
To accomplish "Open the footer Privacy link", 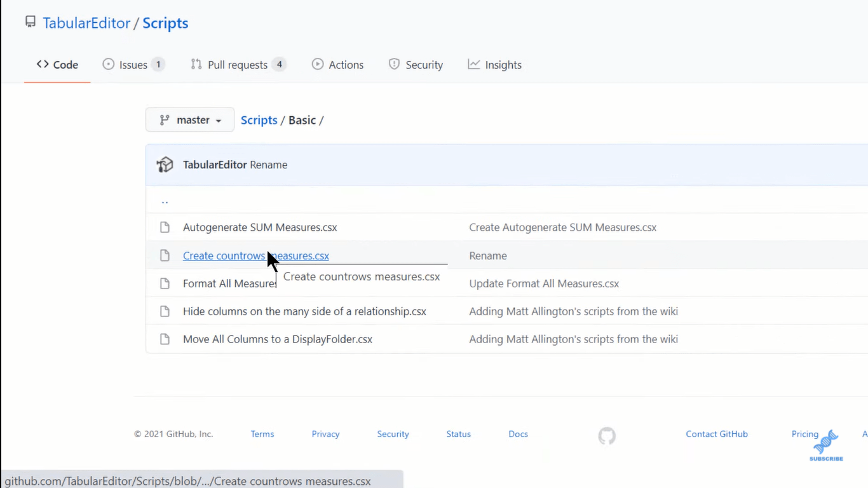I will pyautogui.click(x=325, y=434).
